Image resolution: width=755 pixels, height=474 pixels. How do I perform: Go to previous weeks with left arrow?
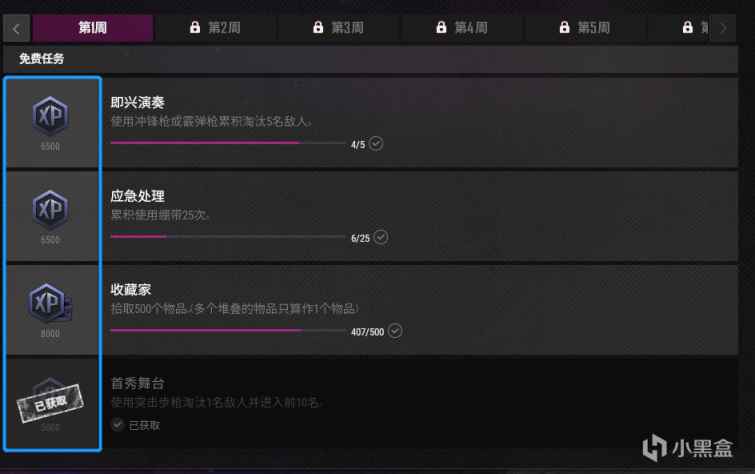16,28
